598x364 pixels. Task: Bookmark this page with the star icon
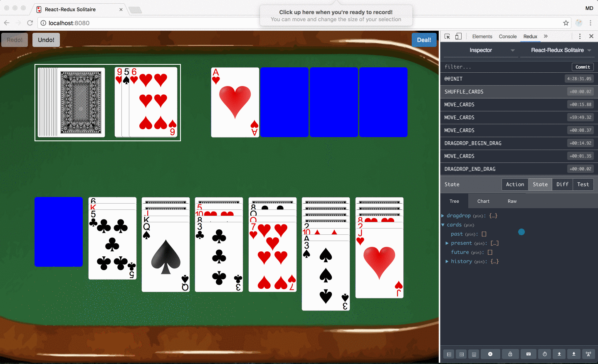click(x=566, y=23)
